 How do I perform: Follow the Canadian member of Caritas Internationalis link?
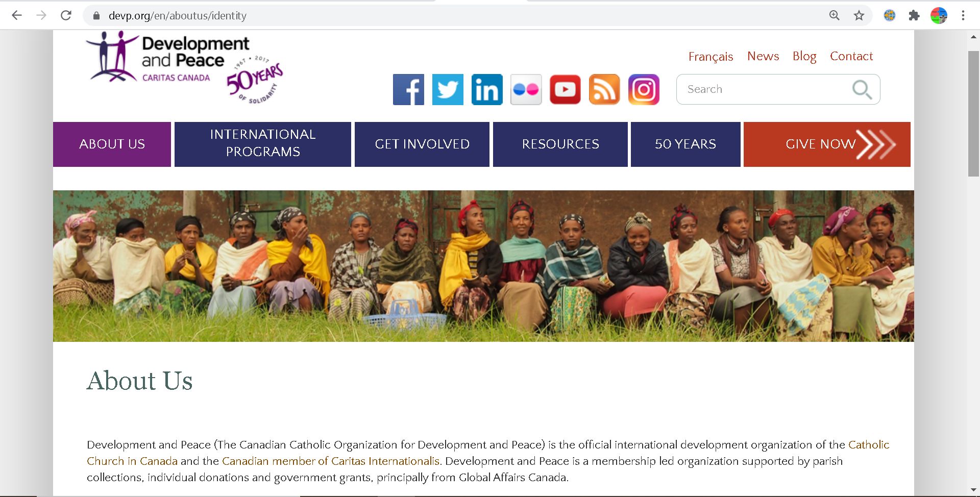(x=330, y=461)
